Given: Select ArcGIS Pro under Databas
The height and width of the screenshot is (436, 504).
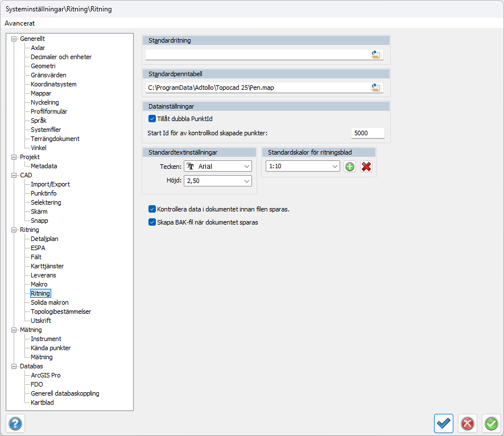Looking at the screenshot, I should 46,375.
